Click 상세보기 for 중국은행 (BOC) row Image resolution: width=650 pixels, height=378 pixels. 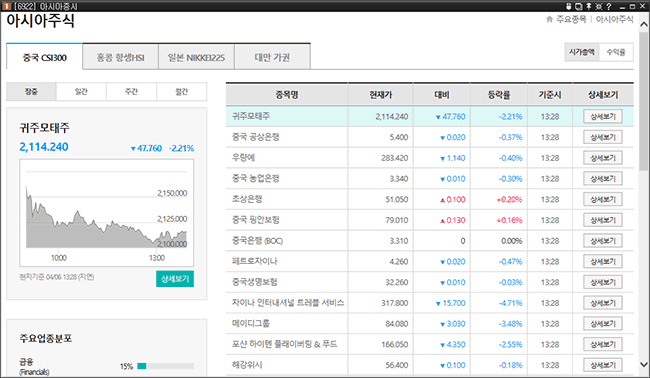[603, 241]
